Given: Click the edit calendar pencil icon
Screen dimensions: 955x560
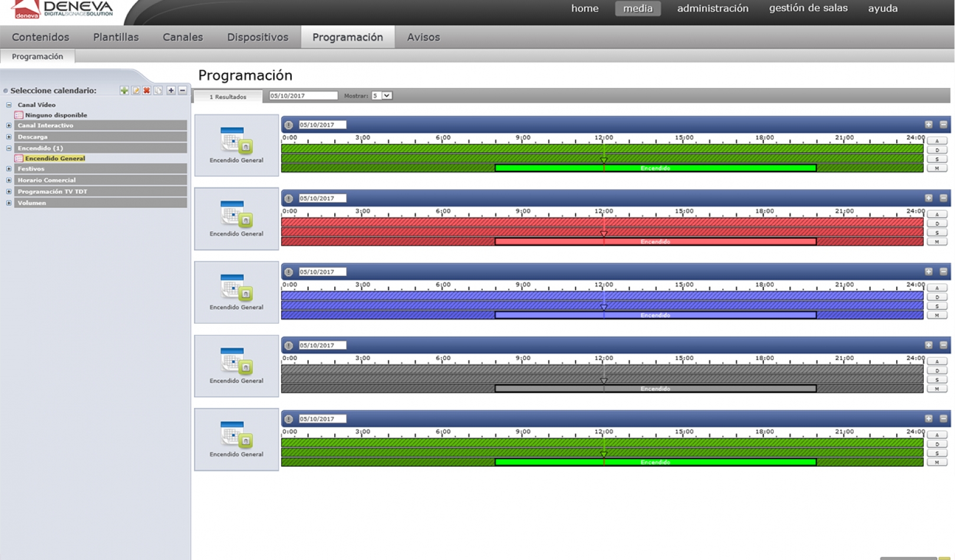Looking at the screenshot, I should pos(136,90).
